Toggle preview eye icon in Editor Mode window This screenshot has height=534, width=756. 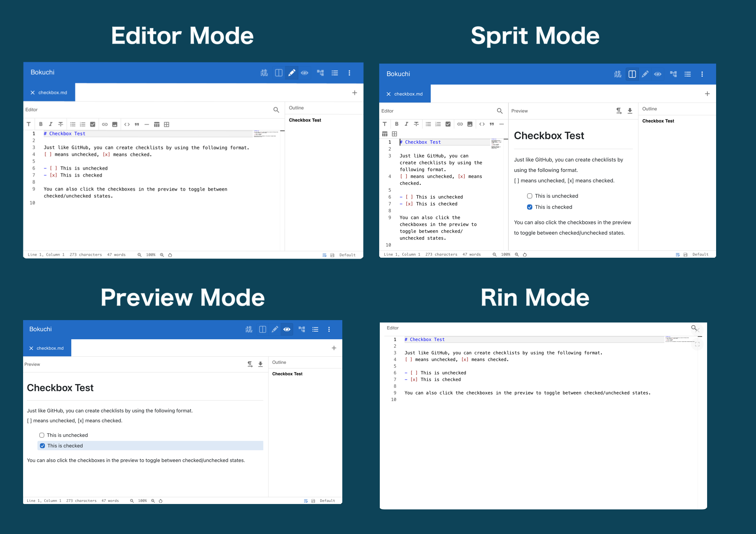tap(304, 73)
